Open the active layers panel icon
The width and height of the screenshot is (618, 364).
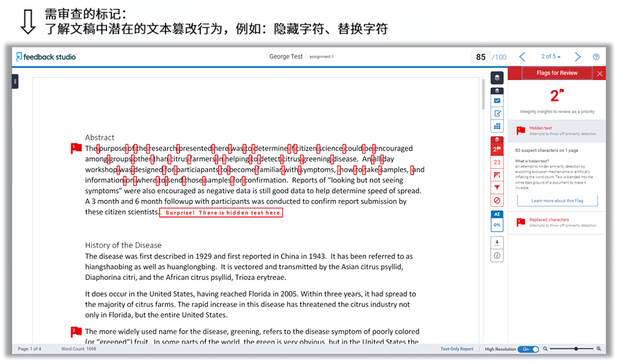point(497,78)
